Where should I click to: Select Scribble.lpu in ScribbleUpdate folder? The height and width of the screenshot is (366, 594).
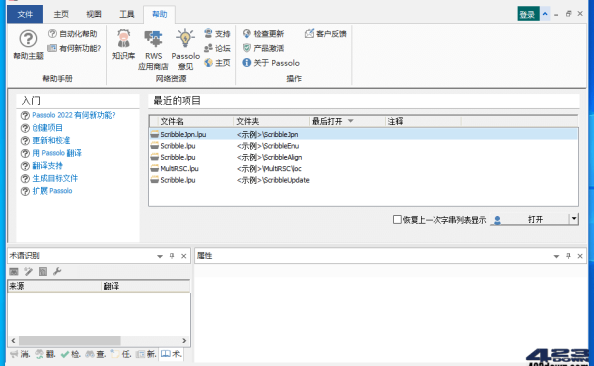[x=363, y=180]
